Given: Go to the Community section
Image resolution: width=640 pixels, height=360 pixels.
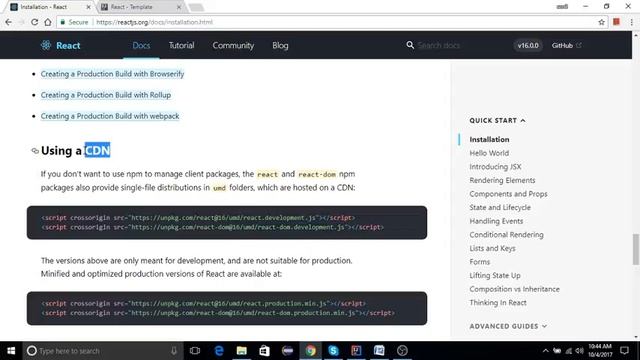Looking at the screenshot, I should click(233, 45).
